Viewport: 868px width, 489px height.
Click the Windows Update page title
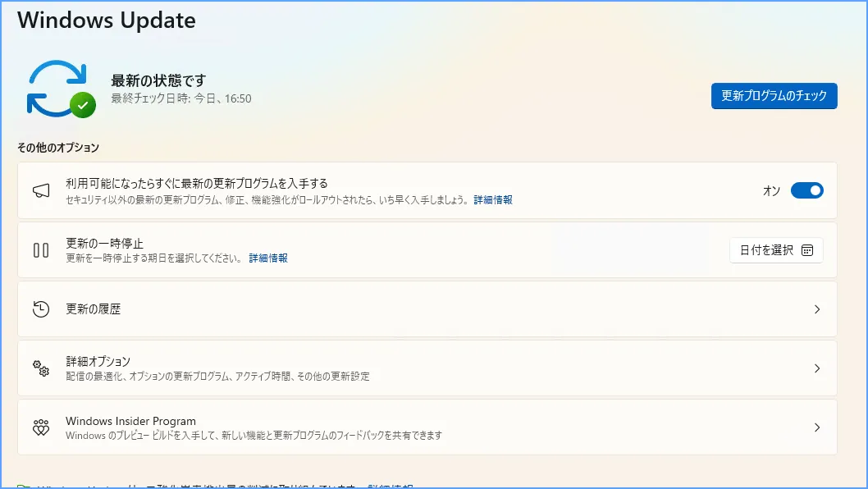107,20
